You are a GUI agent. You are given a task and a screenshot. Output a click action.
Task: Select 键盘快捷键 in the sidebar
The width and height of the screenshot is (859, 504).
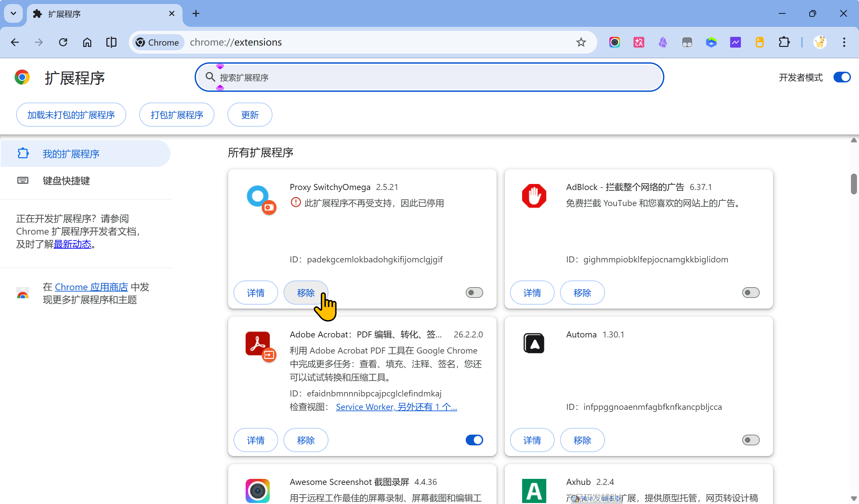click(66, 181)
